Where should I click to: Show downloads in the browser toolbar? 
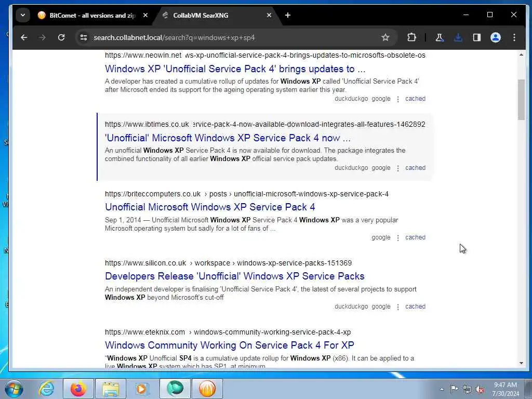point(458,37)
